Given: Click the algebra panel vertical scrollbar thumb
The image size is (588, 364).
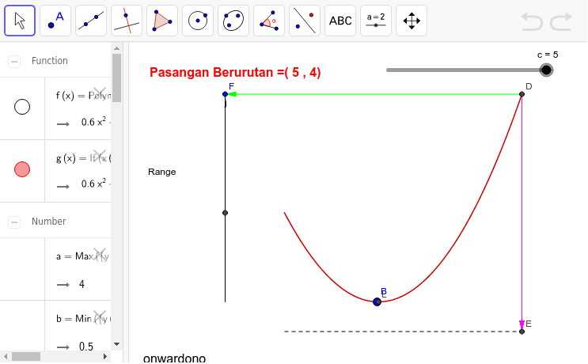Looking at the screenshot, I should pos(116,78).
